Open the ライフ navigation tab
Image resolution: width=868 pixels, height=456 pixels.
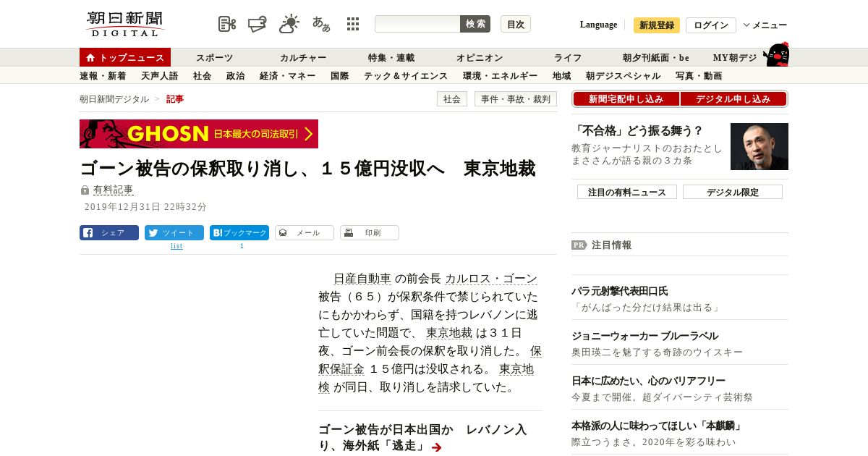click(568, 58)
